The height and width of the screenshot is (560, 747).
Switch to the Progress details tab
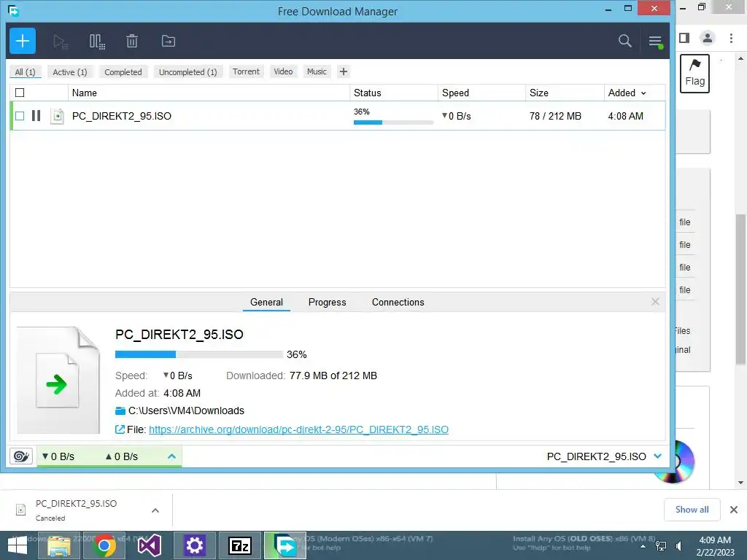click(x=328, y=302)
